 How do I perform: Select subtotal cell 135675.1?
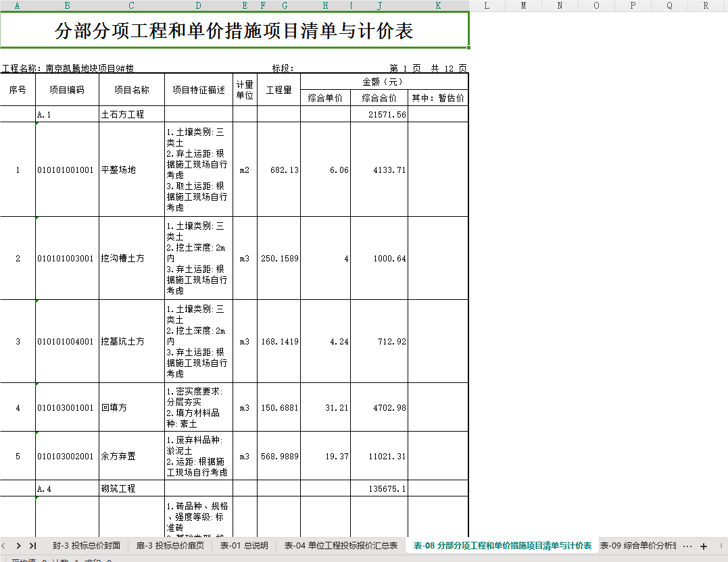(379, 488)
